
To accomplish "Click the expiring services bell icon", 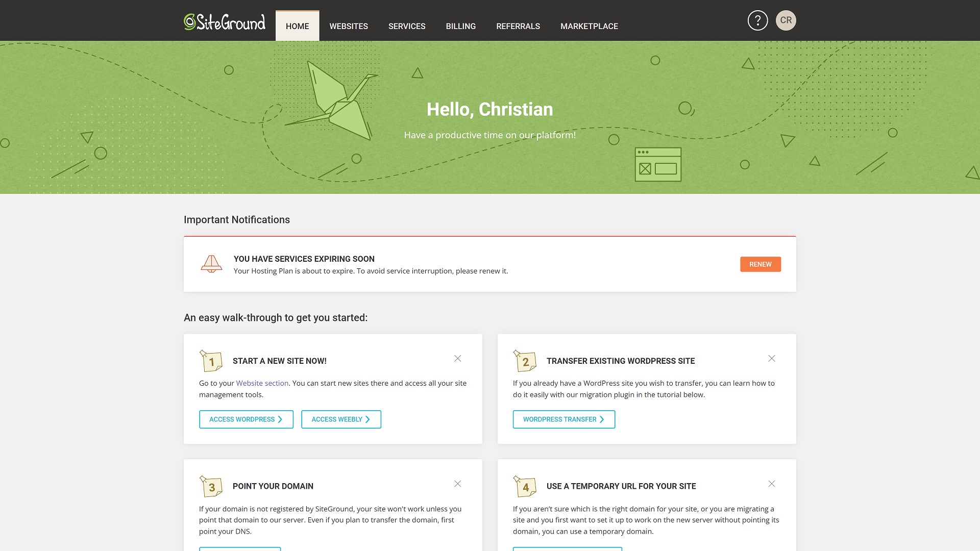I will tap(211, 264).
